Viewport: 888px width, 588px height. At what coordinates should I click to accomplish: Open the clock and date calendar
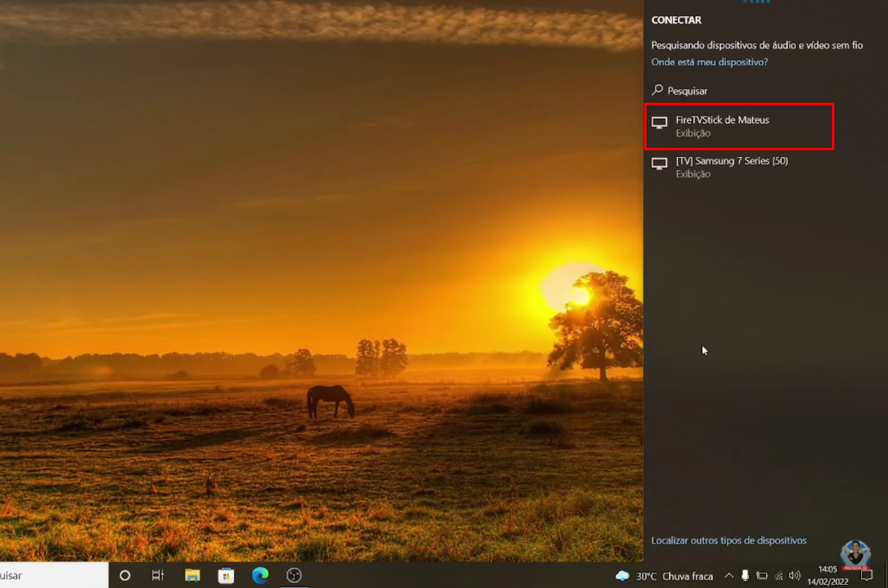click(x=827, y=576)
